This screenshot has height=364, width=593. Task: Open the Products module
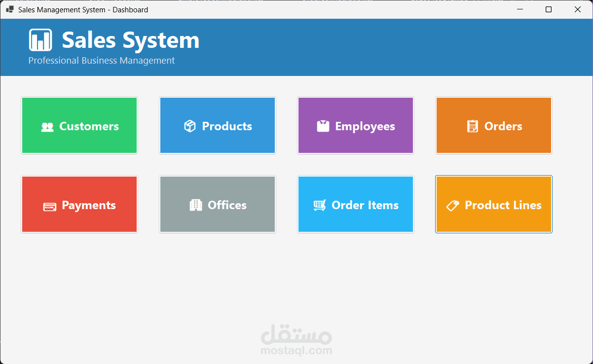pos(217,125)
